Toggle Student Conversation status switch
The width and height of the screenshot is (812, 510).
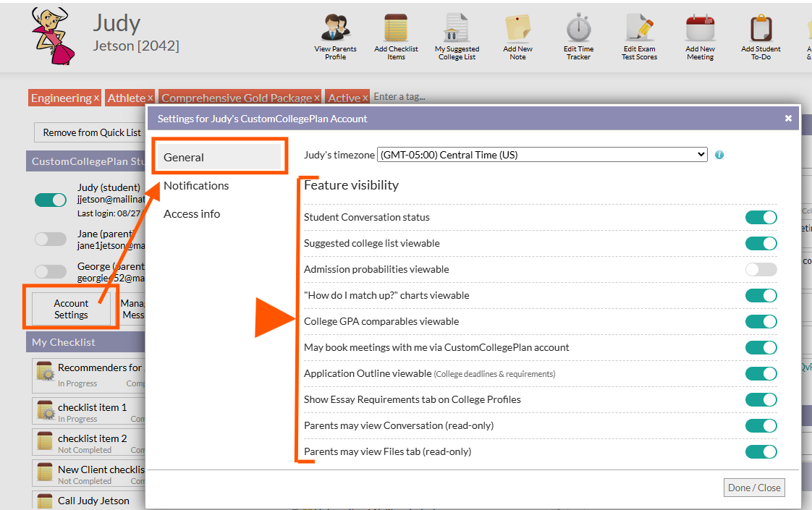761,218
